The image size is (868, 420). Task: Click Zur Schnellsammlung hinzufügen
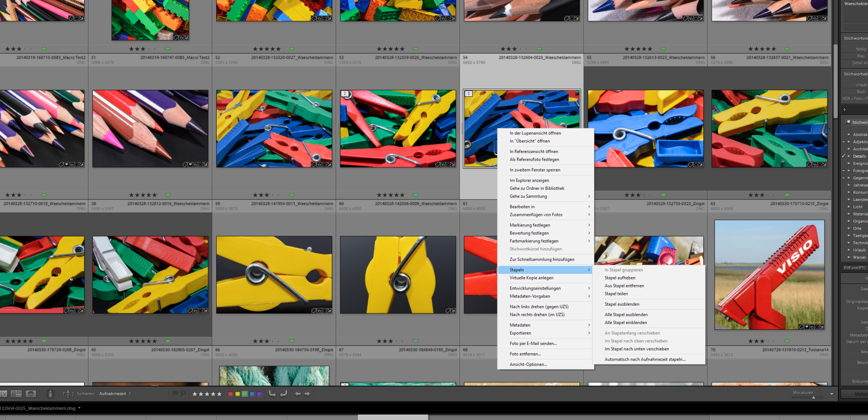coord(545,260)
